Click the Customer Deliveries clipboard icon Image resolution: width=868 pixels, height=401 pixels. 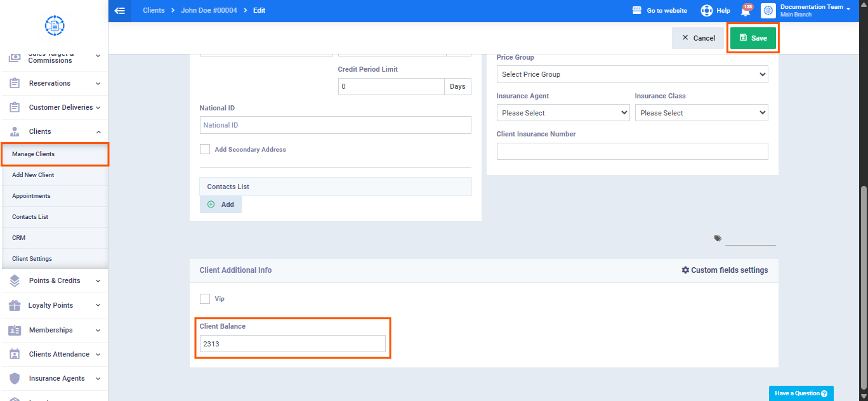pyautogui.click(x=15, y=107)
